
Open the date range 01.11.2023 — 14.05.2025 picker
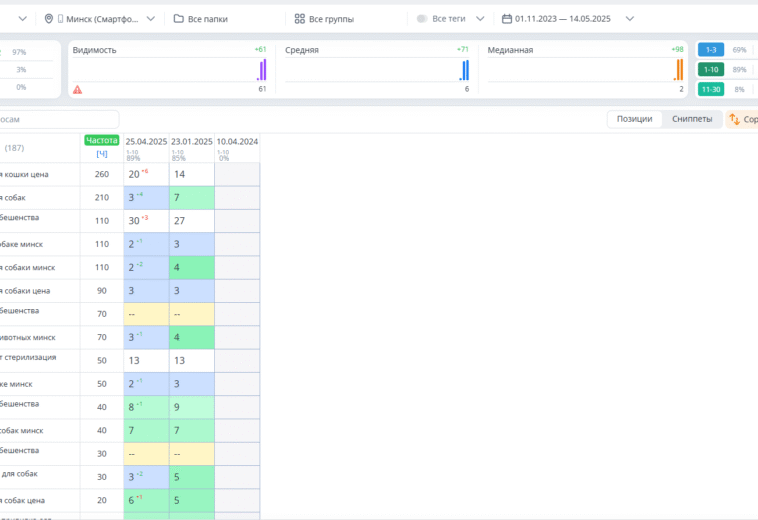[x=568, y=19]
